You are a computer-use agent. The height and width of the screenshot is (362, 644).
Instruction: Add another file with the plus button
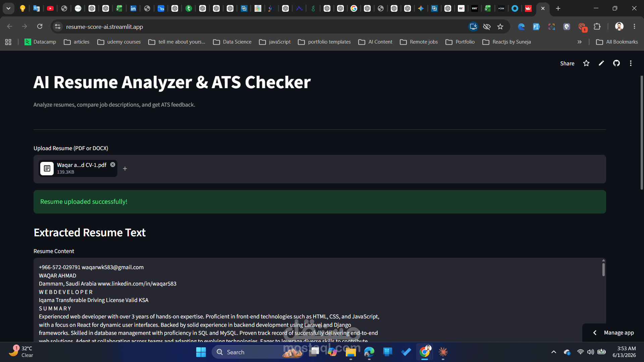point(125,169)
